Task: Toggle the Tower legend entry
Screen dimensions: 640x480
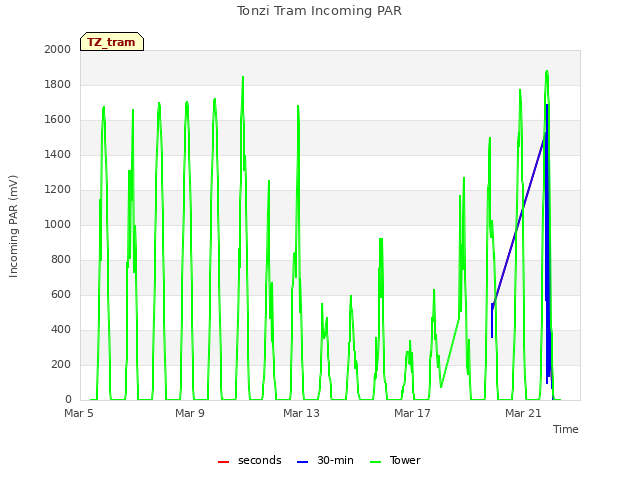Action: pyautogui.click(x=395, y=460)
